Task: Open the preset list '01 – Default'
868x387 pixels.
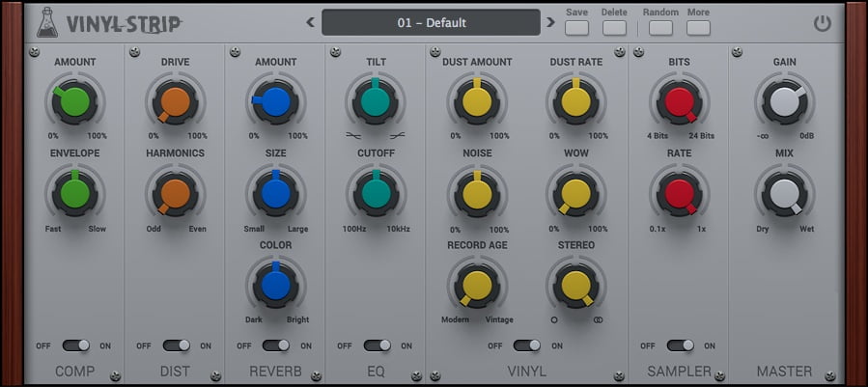Action: tap(431, 22)
